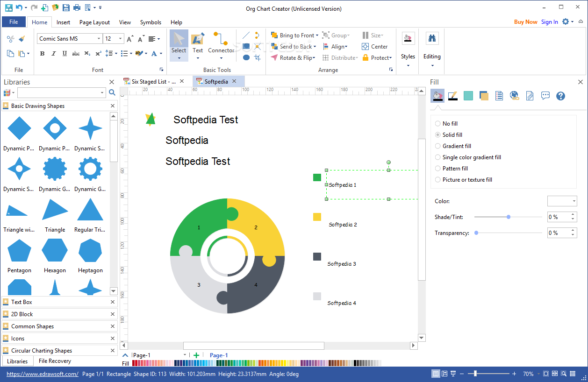Open the File menu
The height and width of the screenshot is (382, 588).
(x=14, y=22)
